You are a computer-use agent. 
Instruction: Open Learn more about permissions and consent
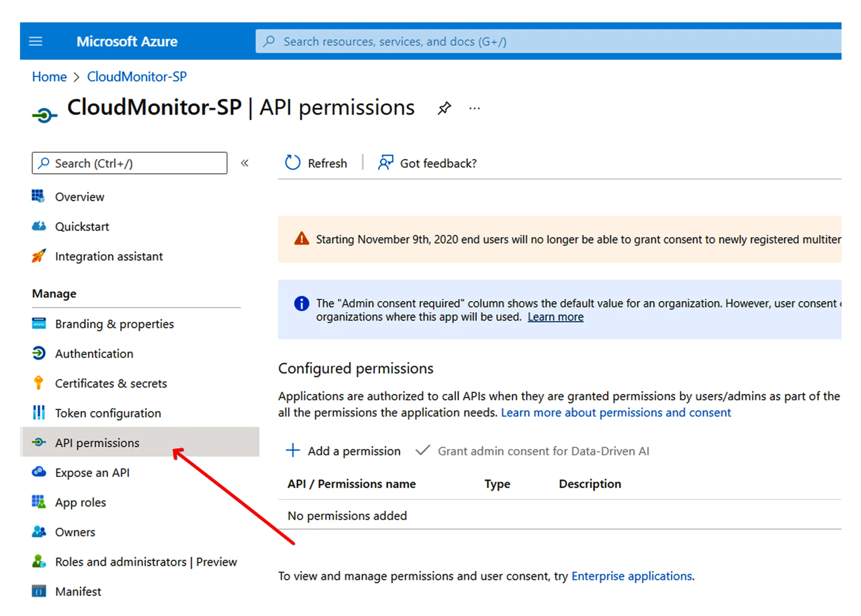(x=616, y=413)
